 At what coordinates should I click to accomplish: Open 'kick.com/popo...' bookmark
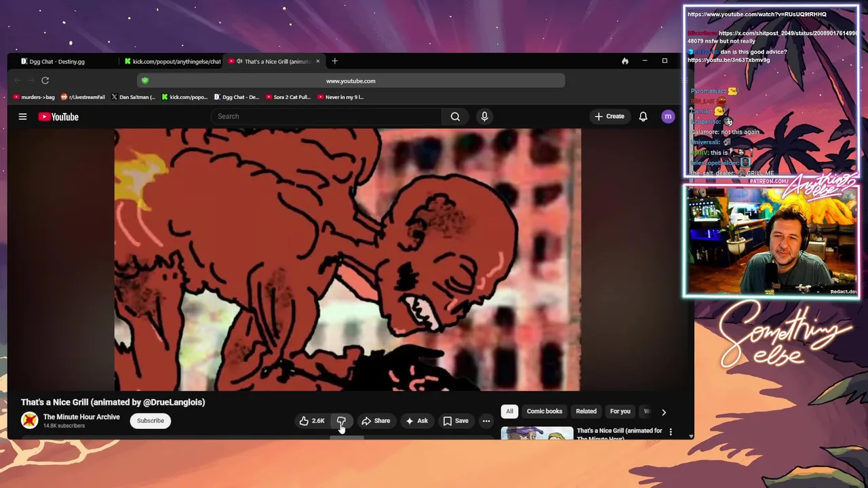(x=184, y=97)
